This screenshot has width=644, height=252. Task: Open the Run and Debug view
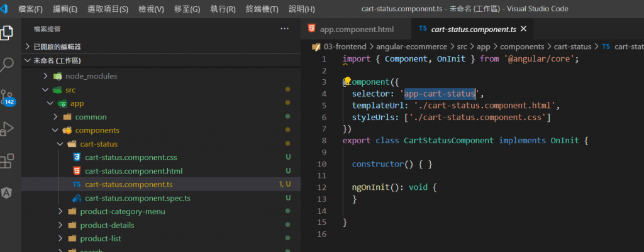tap(7, 129)
